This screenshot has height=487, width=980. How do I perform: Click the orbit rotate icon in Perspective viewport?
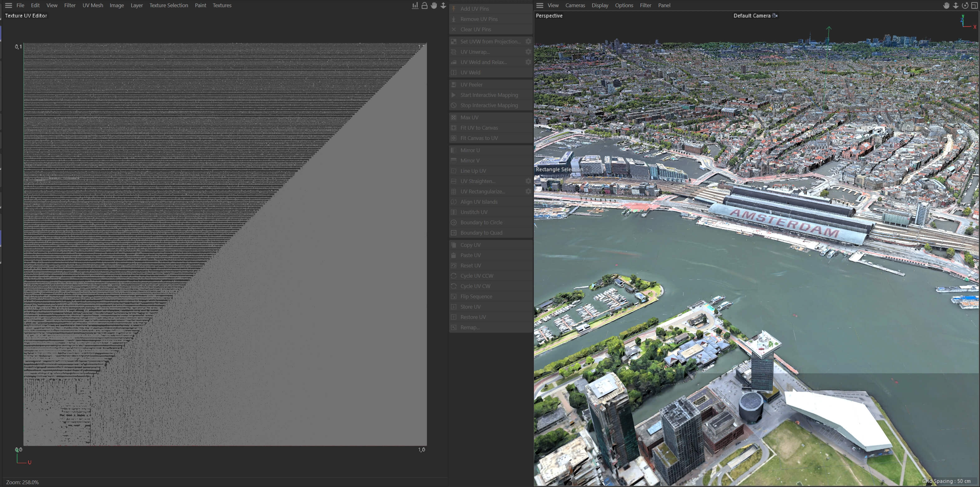[965, 5]
